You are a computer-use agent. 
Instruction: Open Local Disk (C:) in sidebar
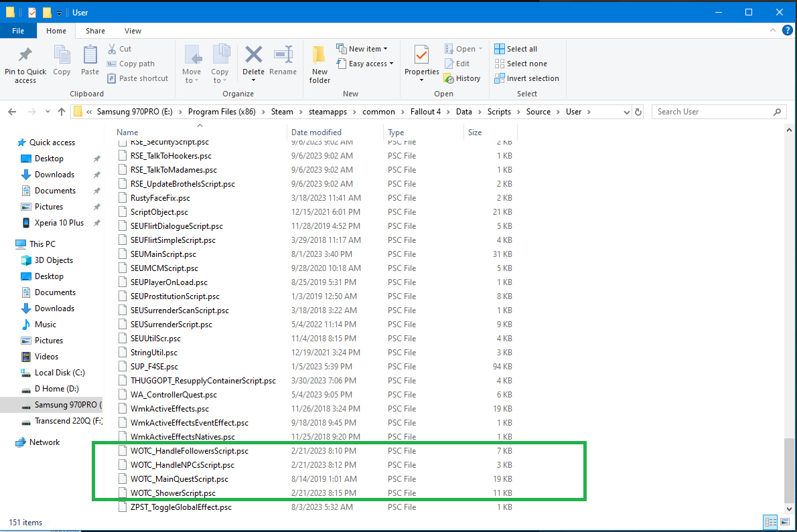60,373
